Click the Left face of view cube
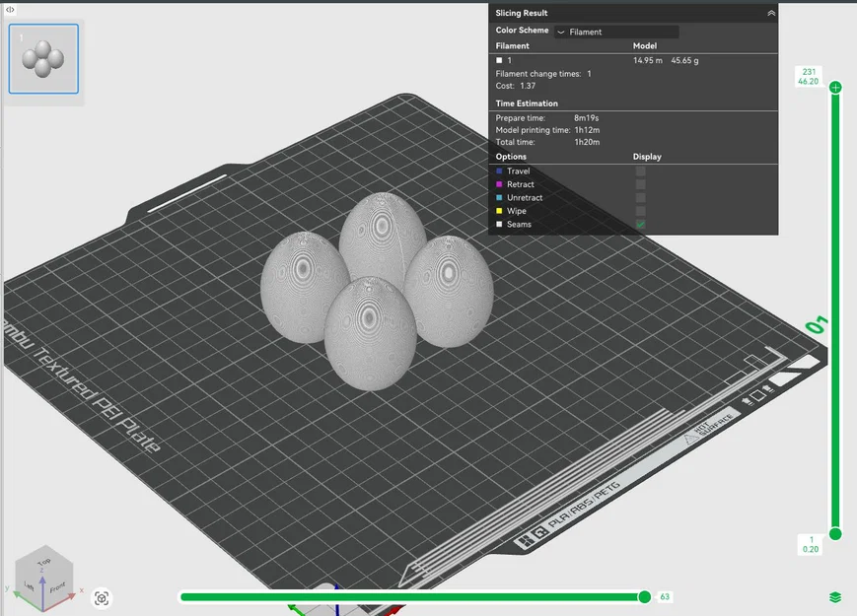 (x=29, y=586)
